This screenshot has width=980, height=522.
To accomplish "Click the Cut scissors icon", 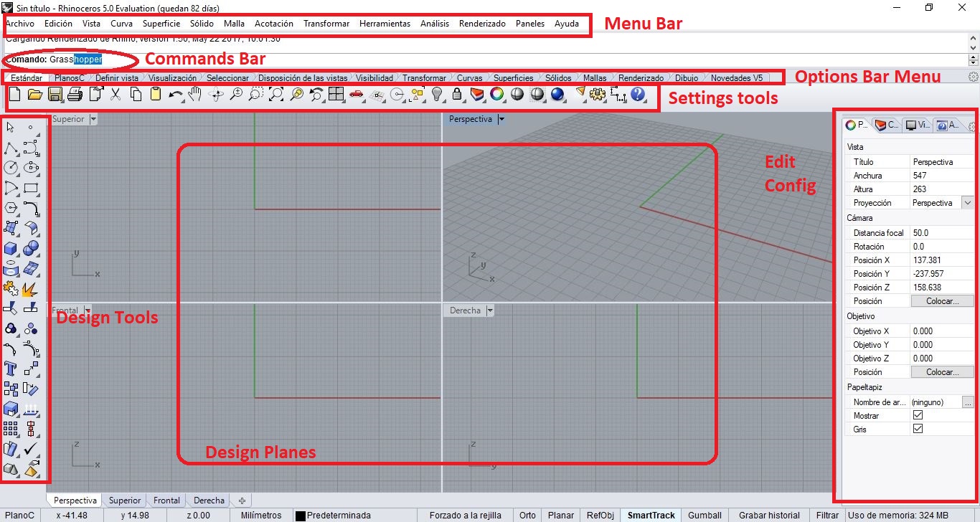I will 116,94.
